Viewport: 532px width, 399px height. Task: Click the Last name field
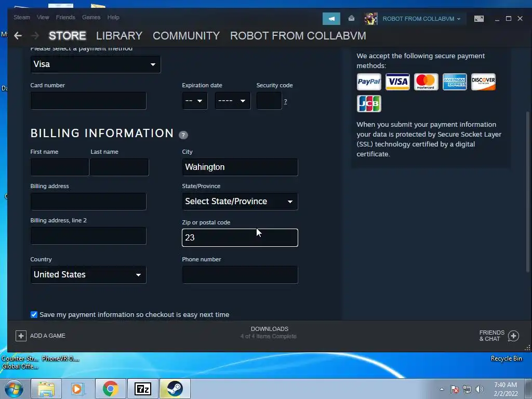tap(119, 167)
